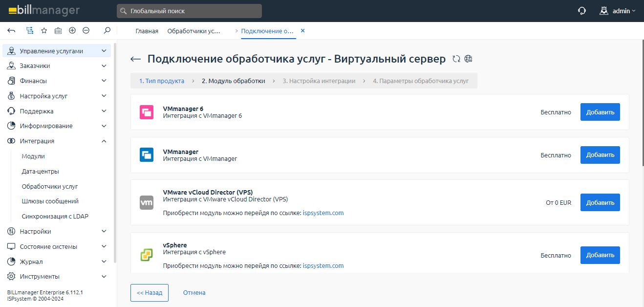Open Шлюзы сообщений in the sidebar
The height and width of the screenshot is (307, 644).
tap(50, 201)
